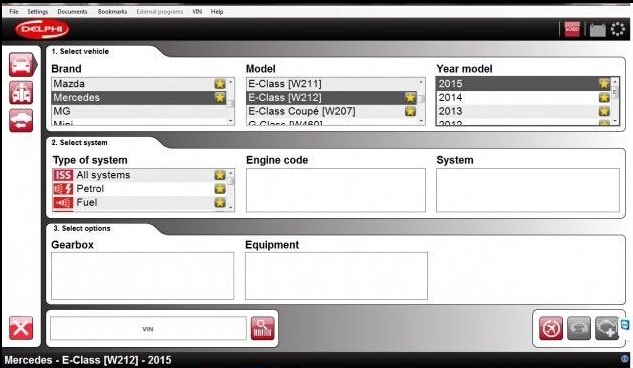633x368 pixels.
Task: Click the VIN input field
Action: (148, 328)
